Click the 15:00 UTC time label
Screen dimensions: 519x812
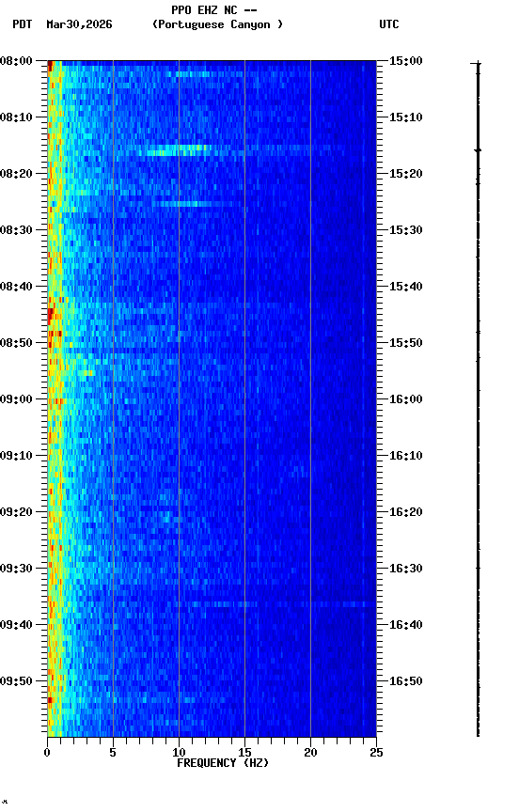coord(406,61)
